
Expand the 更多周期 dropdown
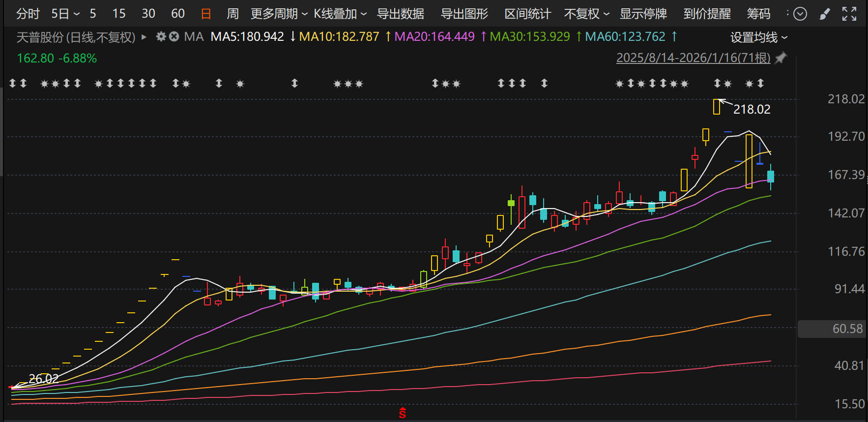click(279, 14)
